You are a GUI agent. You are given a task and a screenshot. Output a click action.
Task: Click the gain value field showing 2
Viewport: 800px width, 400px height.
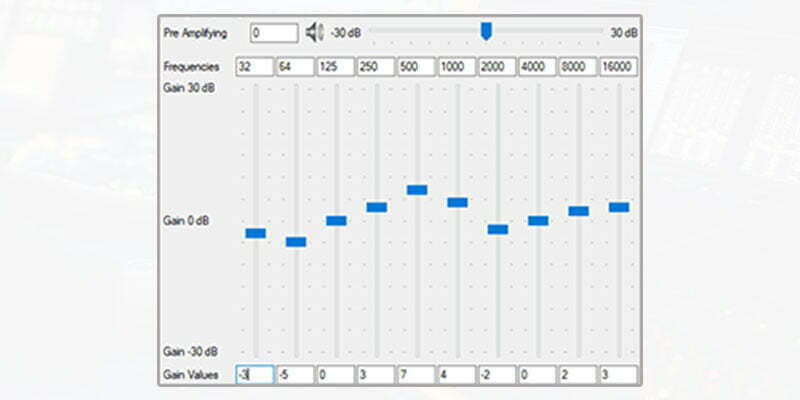578,375
